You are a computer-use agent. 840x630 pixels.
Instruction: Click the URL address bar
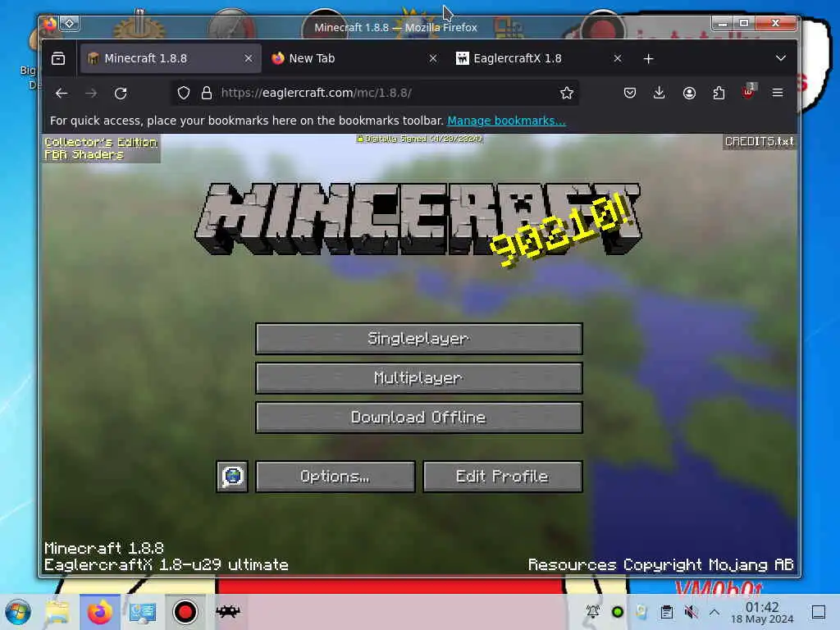(x=375, y=94)
